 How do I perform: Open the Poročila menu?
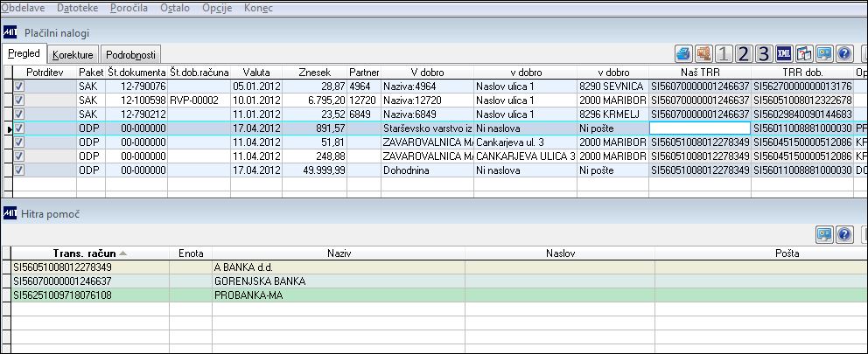point(129,8)
